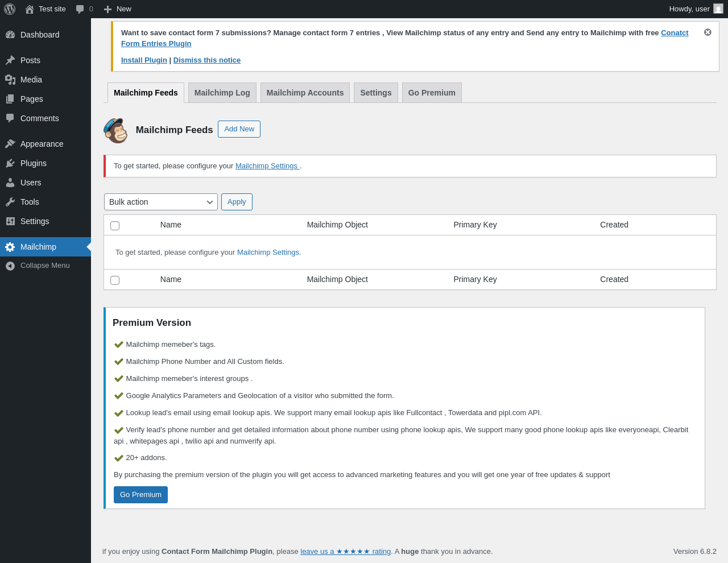The width and height of the screenshot is (728, 563).
Task: Check the select-all box in table footer
Action: 115,280
